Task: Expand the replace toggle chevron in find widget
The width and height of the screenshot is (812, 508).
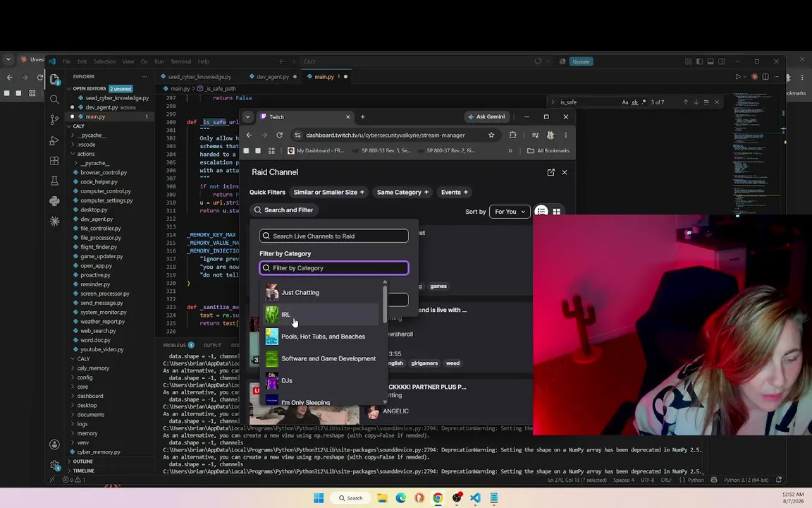Action: coord(553,102)
